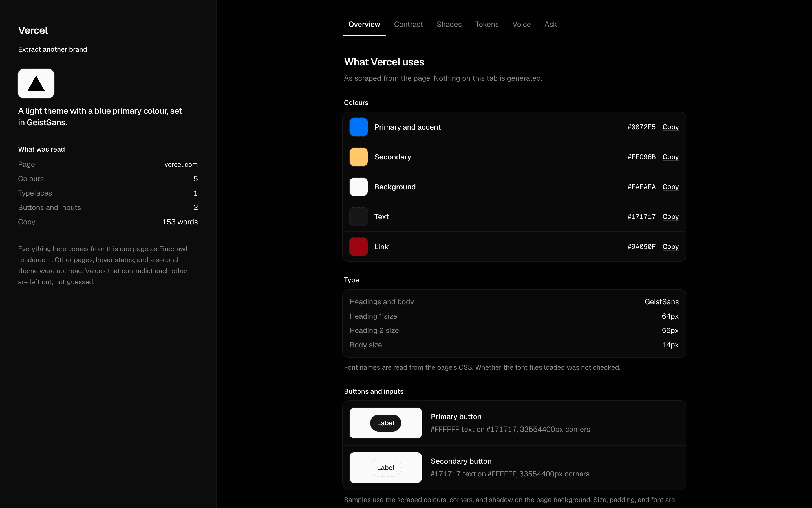
Task: Click the Colours count row in sidebar
Action: 108,179
